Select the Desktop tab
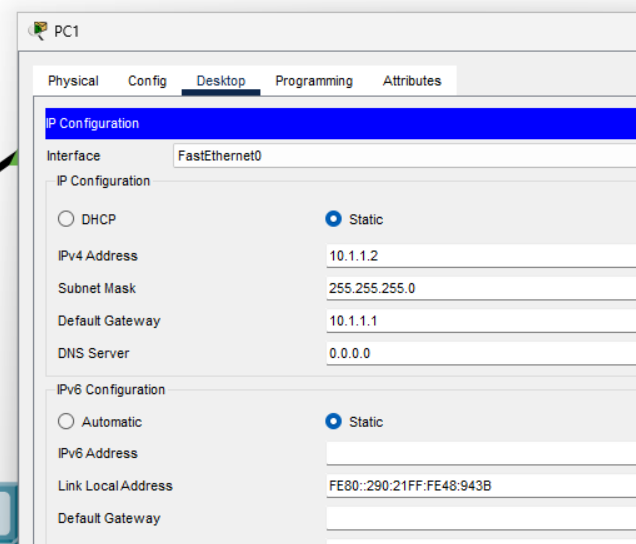 click(221, 81)
